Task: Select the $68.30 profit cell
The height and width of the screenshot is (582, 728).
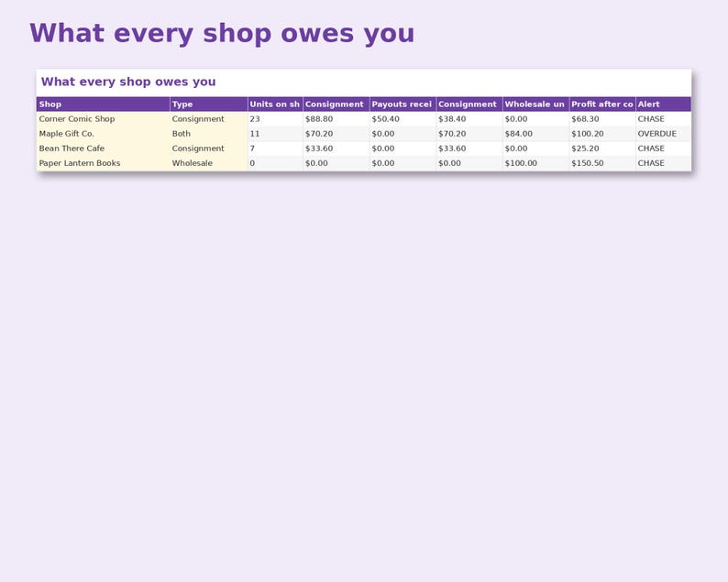Action: [x=602, y=119]
